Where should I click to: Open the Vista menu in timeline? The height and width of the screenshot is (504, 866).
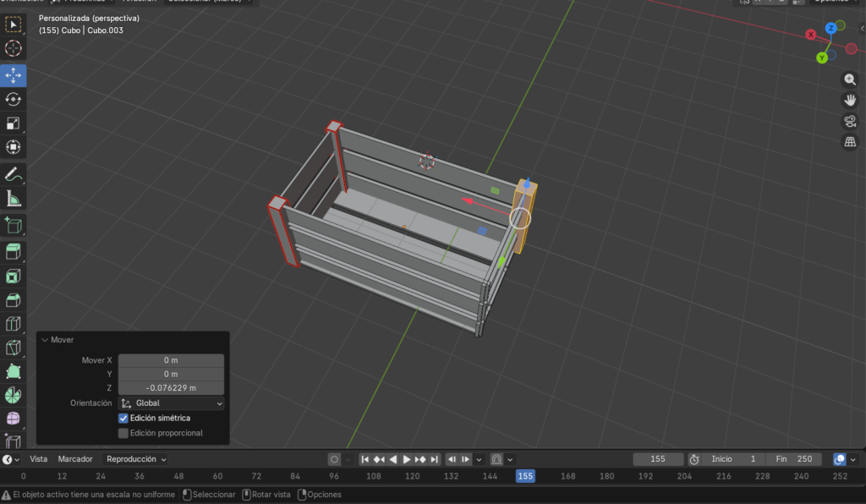coord(39,459)
